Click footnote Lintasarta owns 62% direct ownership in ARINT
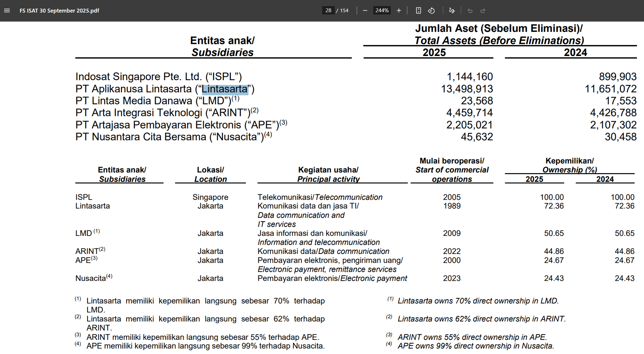644x354 pixels. tap(482, 319)
